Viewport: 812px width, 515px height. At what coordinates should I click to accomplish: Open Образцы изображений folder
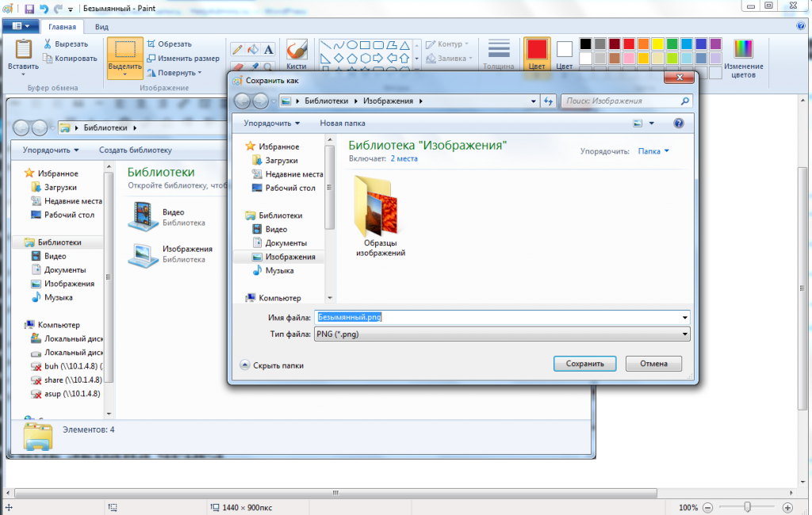click(380, 216)
